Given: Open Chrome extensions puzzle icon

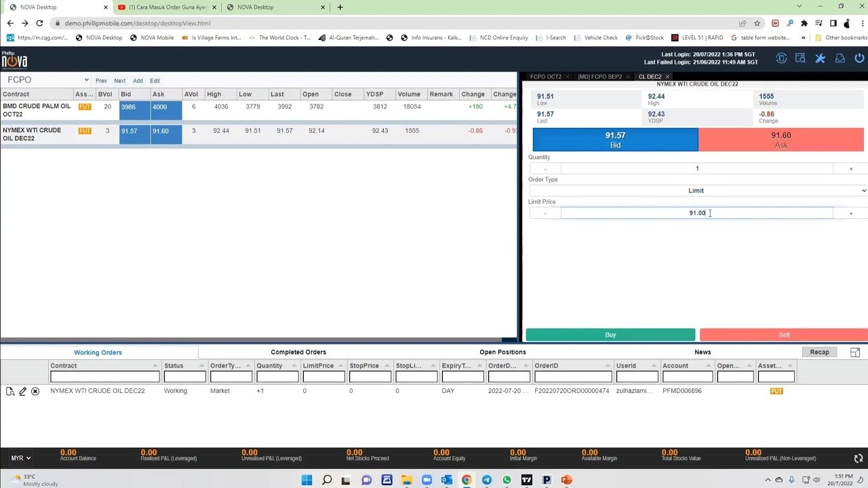Looking at the screenshot, I should pyautogui.click(x=804, y=23).
